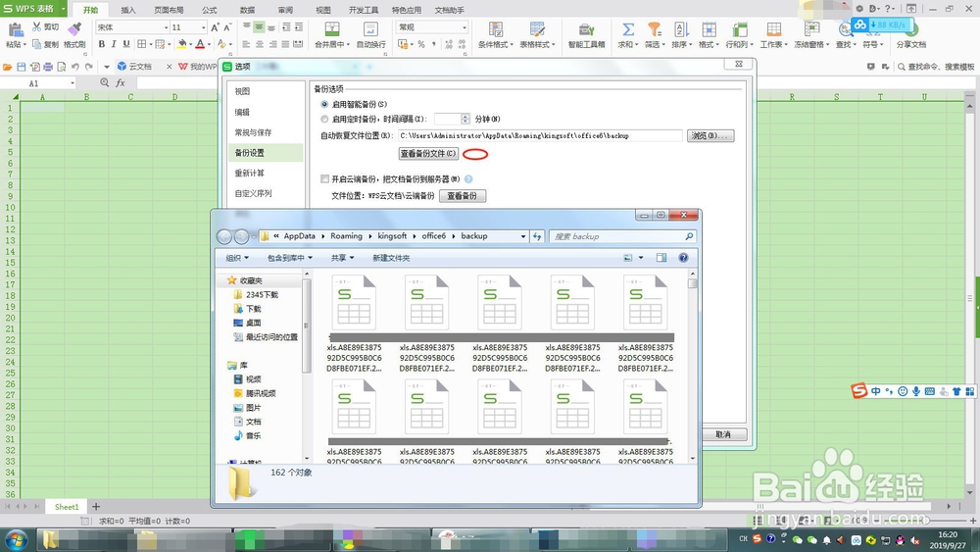The height and width of the screenshot is (552, 980).
Task: Click the Format (格式) icon
Action: coord(709,29)
